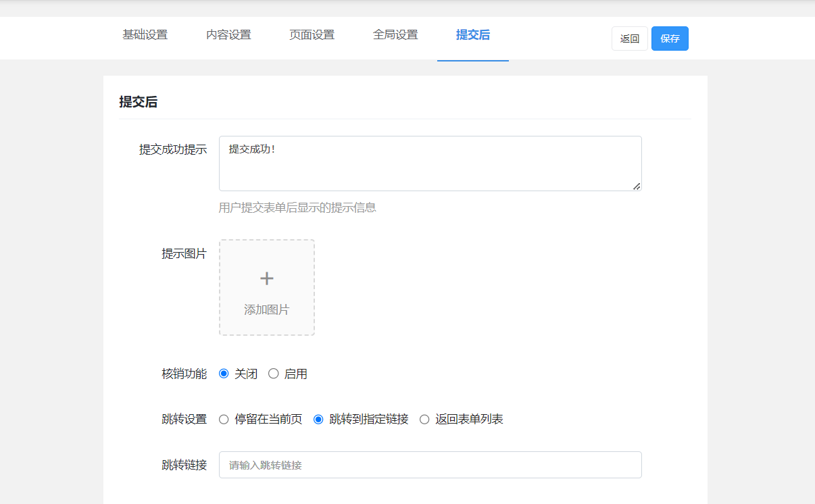Screen dimensions: 815x504
Task: Click the 提交后 section heading
Action: tap(139, 102)
